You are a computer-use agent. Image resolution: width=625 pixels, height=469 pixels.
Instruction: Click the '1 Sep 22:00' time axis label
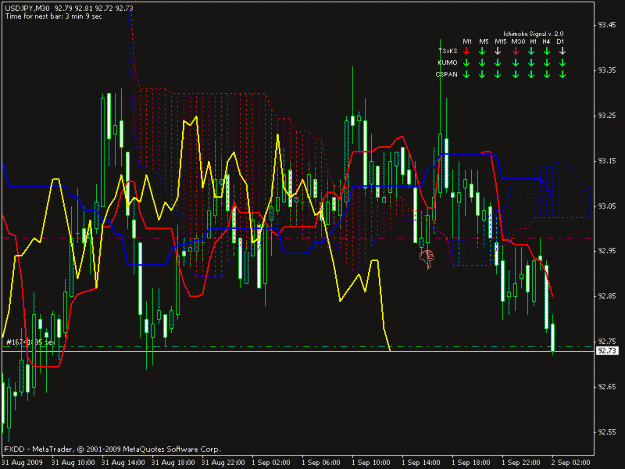tap(521, 463)
